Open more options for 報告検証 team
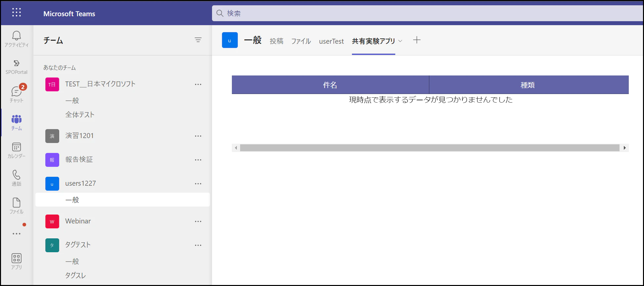644x286 pixels. click(x=198, y=160)
